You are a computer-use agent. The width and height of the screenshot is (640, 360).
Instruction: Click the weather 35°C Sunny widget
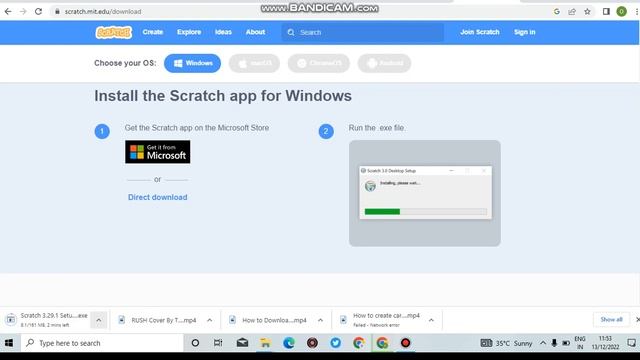(507, 343)
